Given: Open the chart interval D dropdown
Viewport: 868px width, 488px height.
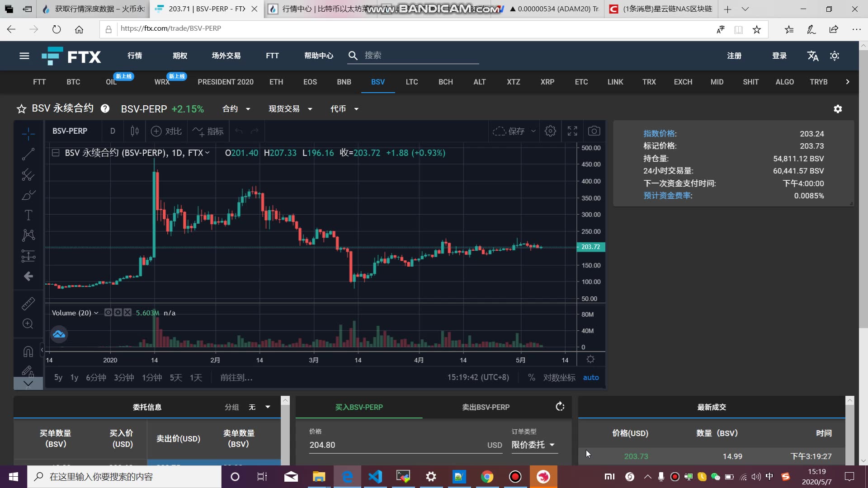Looking at the screenshot, I should [x=113, y=131].
